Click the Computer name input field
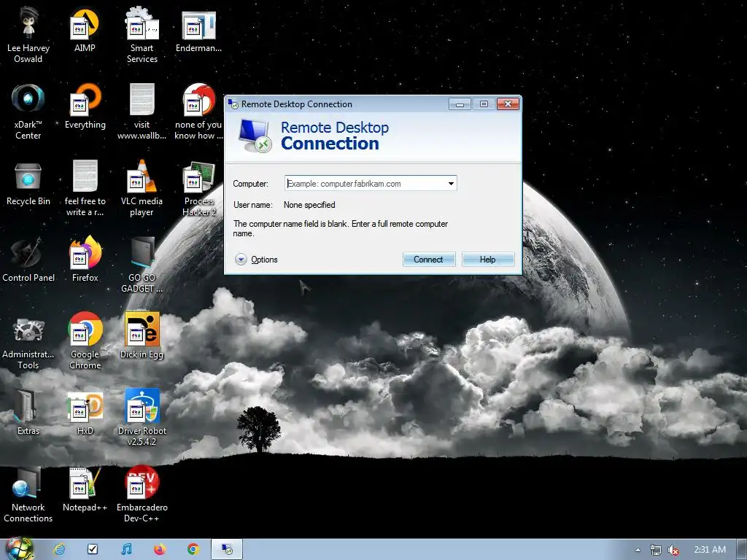This screenshot has height=560, width=747. (365, 183)
